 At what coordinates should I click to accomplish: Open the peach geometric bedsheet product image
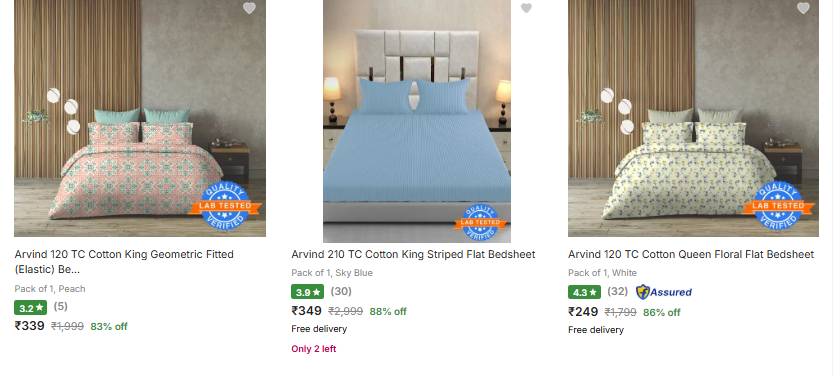[x=140, y=118]
